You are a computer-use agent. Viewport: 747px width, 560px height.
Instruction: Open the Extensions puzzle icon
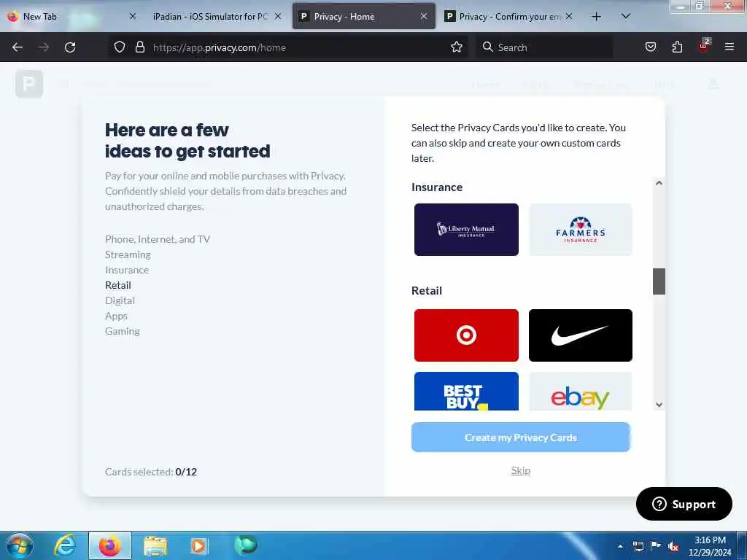pyautogui.click(x=677, y=47)
